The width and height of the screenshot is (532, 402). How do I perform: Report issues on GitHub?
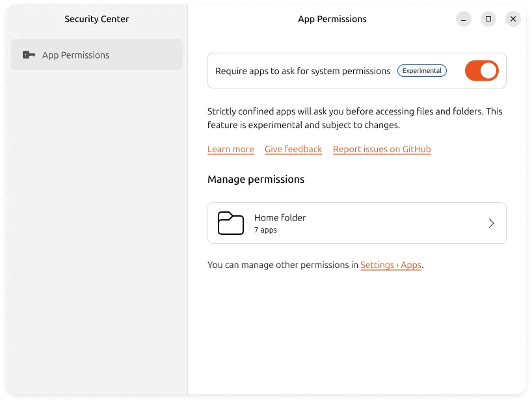coord(382,149)
